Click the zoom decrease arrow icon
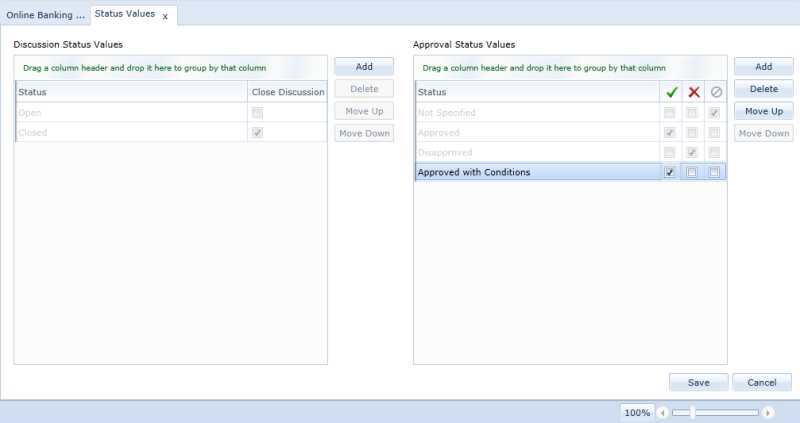The width and height of the screenshot is (800, 423). [662, 412]
